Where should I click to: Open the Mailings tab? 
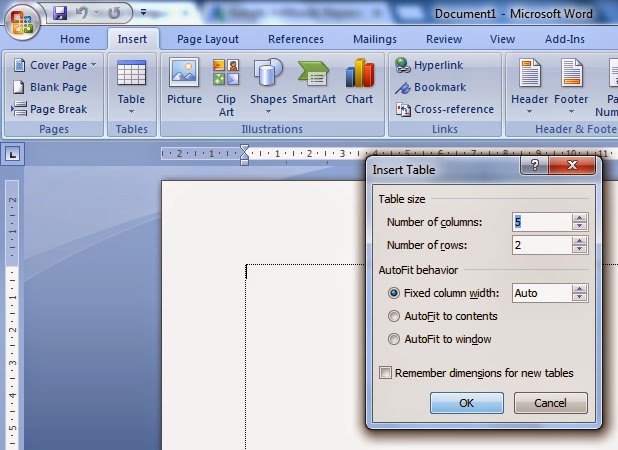pos(375,39)
